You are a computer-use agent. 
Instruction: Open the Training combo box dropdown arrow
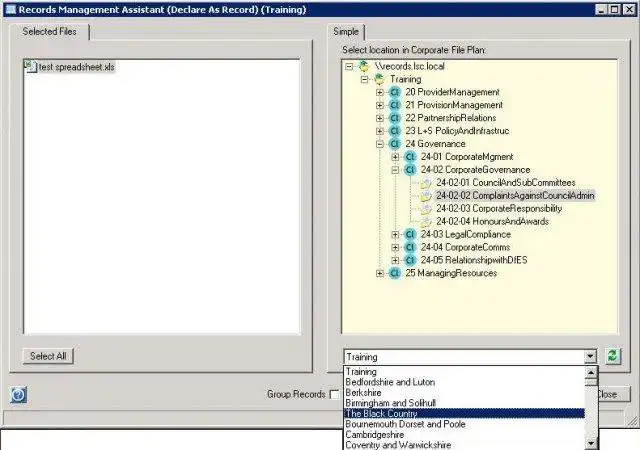click(x=590, y=356)
